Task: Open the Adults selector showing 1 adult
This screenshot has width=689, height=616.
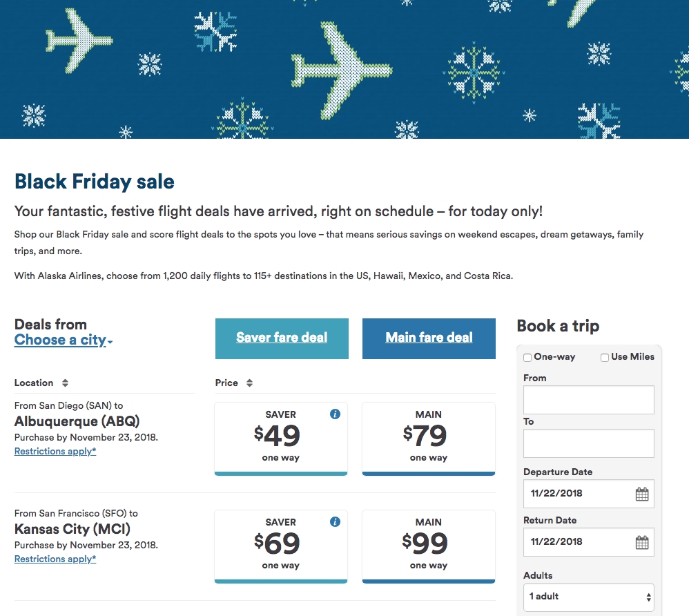Action: [589, 597]
